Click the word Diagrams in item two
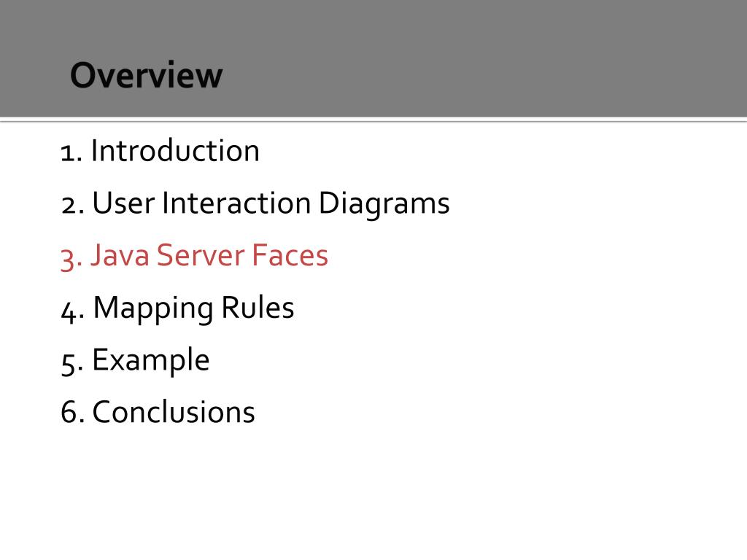Viewport: 747px width, 560px height. [x=384, y=204]
